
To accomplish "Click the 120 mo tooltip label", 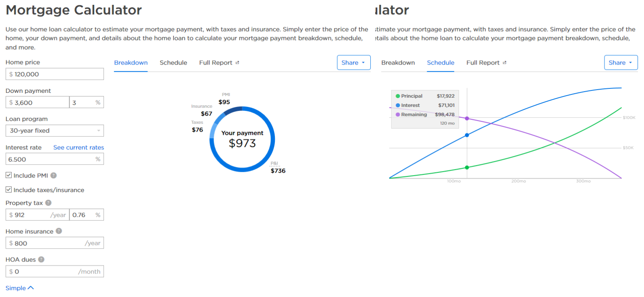I will (x=447, y=123).
